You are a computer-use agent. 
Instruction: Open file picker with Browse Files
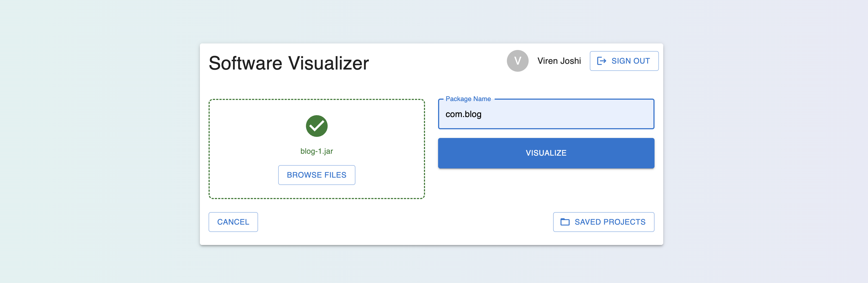pos(317,175)
